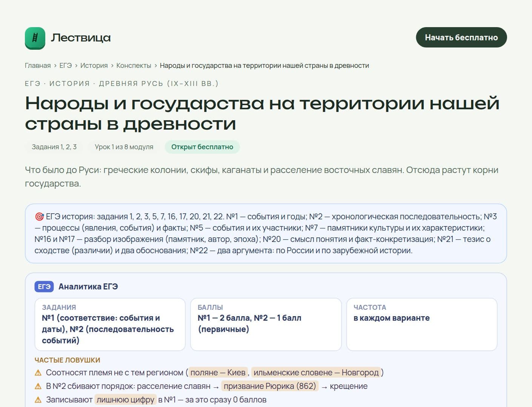The width and height of the screenshot is (532, 407).
Task: Click the Начать бесплатно button
Action: [461, 37]
